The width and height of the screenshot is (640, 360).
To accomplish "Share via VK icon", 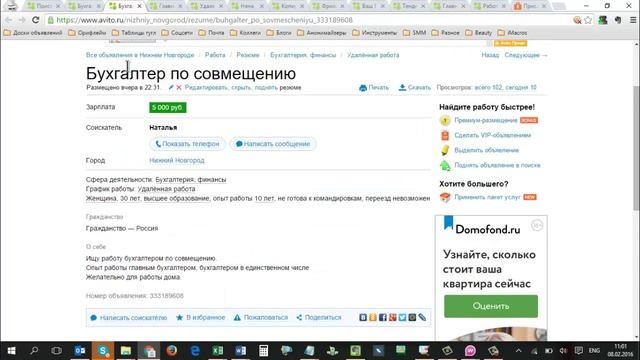I will [363, 317].
